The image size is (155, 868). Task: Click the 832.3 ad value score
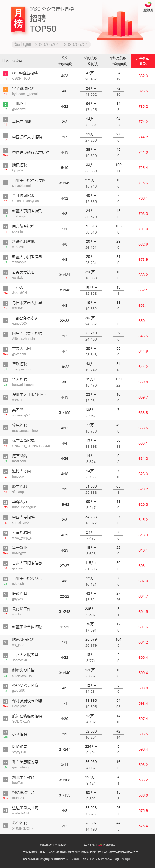pyautogui.click(x=143, y=76)
